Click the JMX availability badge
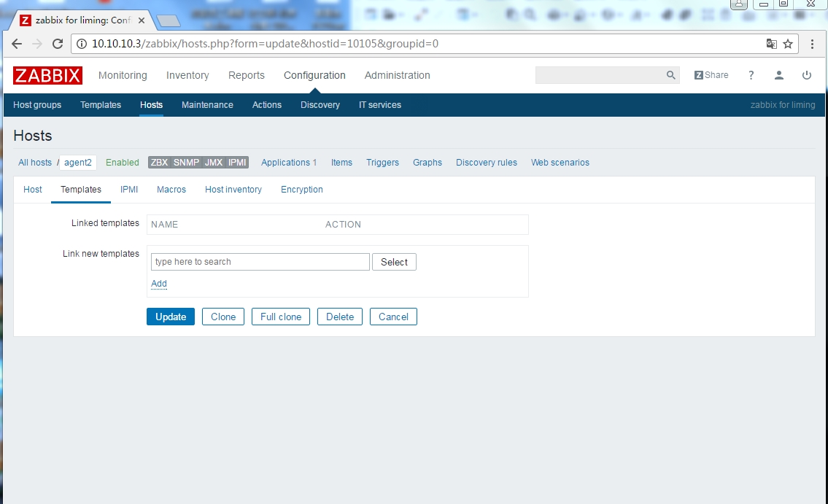The image size is (828, 504). pos(214,163)
